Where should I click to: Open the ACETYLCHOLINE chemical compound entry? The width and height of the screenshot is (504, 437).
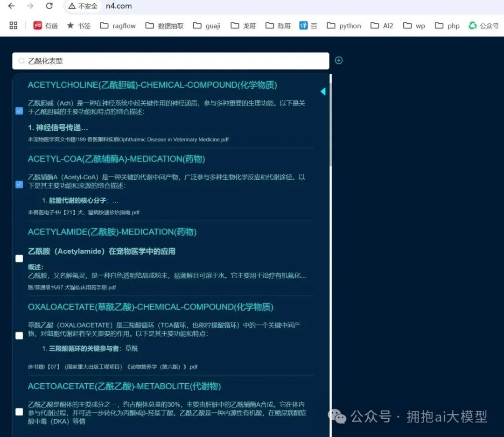pos(153,85)
